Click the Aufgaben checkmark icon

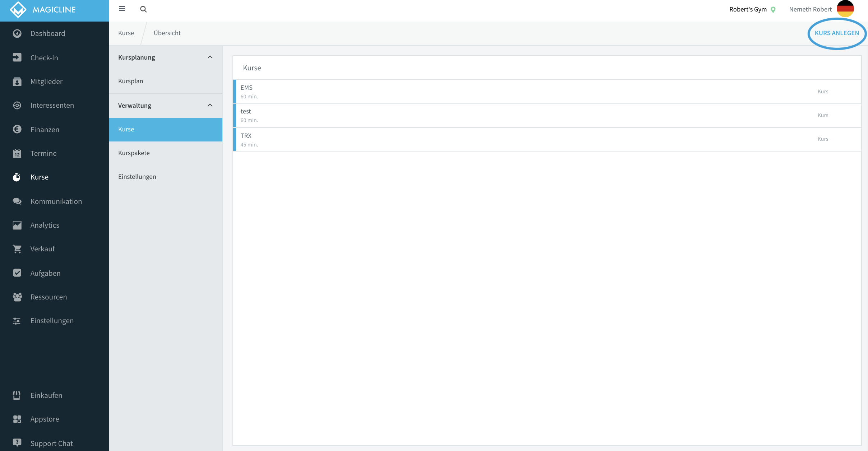pyautogui.click(x=17, y=273)
